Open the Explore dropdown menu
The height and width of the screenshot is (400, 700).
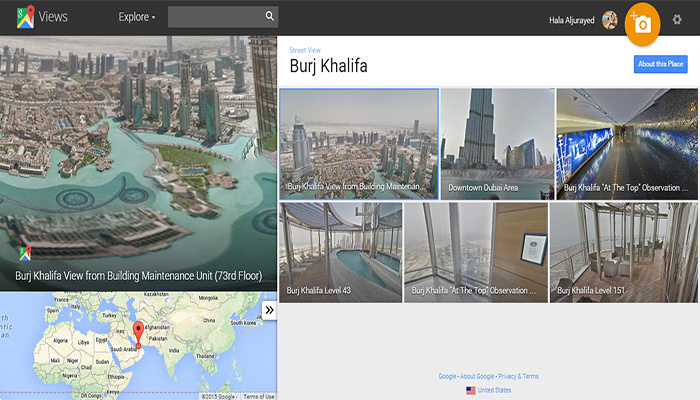(x=136, y=17)
